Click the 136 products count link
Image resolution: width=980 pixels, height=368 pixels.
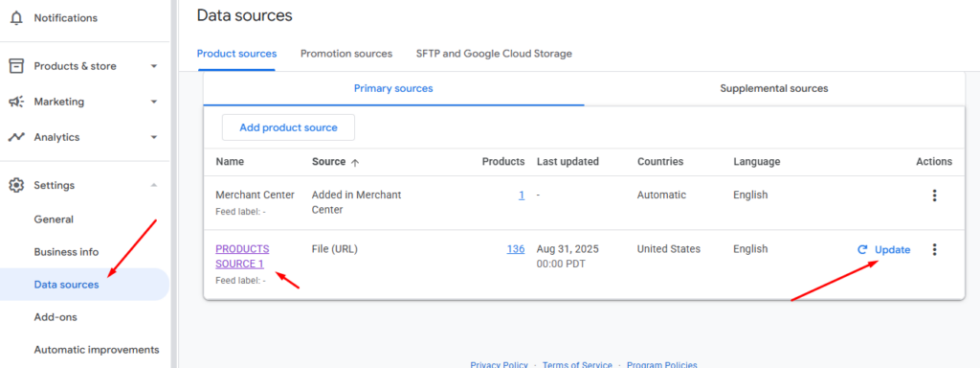pyautogui.click(x=516, y=249)
